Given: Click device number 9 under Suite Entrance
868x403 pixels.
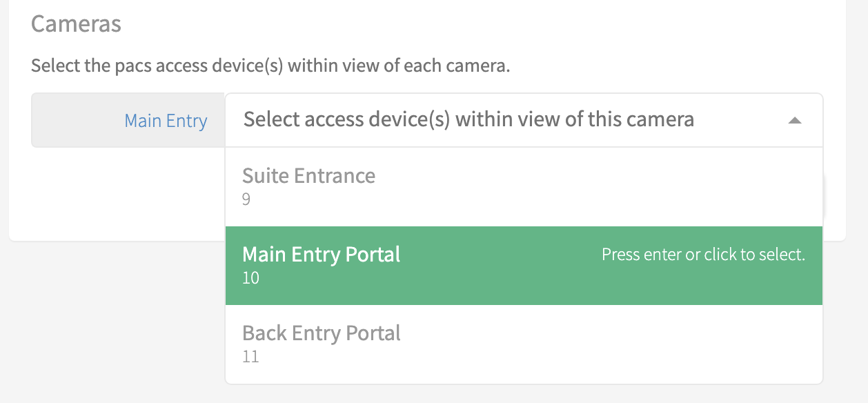Looking at the screenshot, I should pyautogui.click(x=246, y=200).
